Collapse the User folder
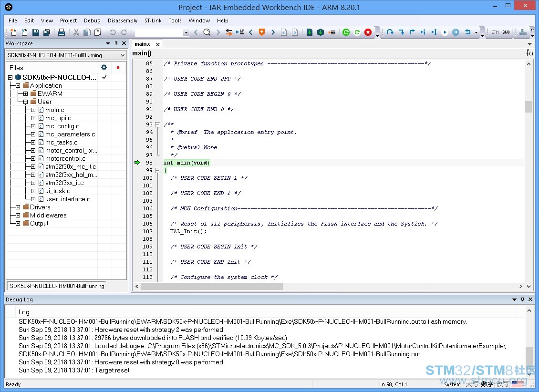The height and width of the screenshot is (392, 539). point(25,102)
